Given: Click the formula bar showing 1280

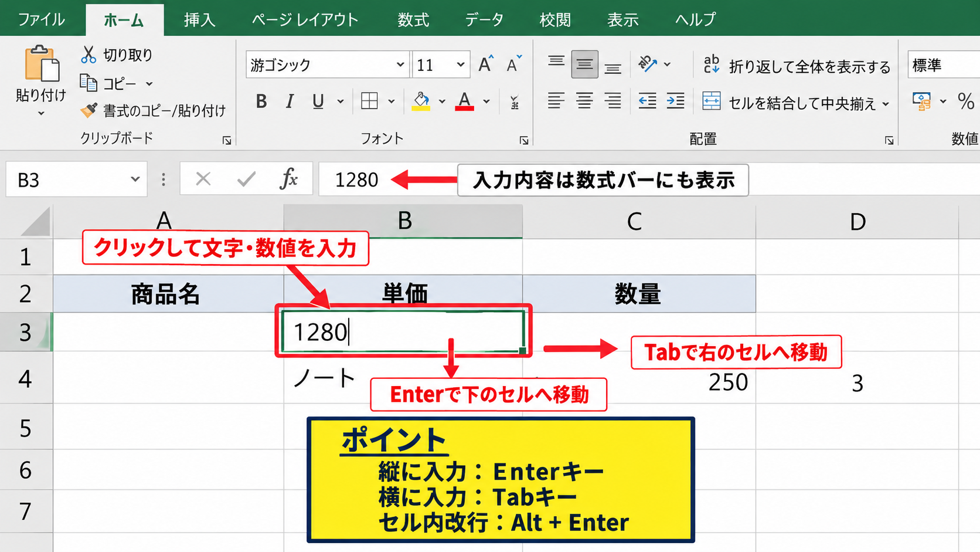Looking at the screenshot, I should (x=649, y=179).
